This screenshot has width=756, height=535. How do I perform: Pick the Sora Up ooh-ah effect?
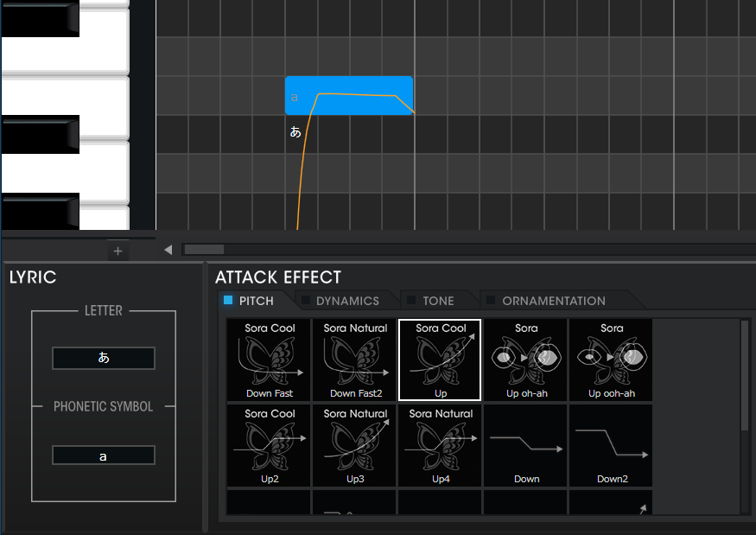point(611,360)
